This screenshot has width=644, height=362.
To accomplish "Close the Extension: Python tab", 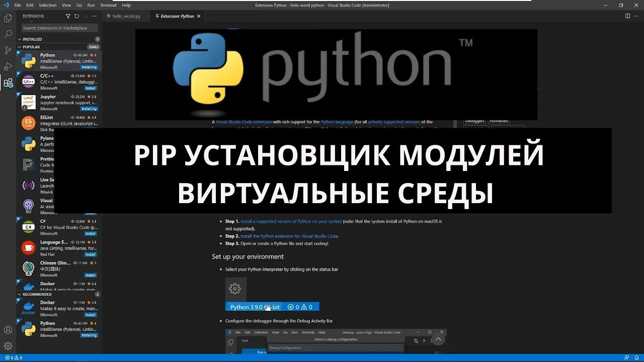I will click(199, 16).
